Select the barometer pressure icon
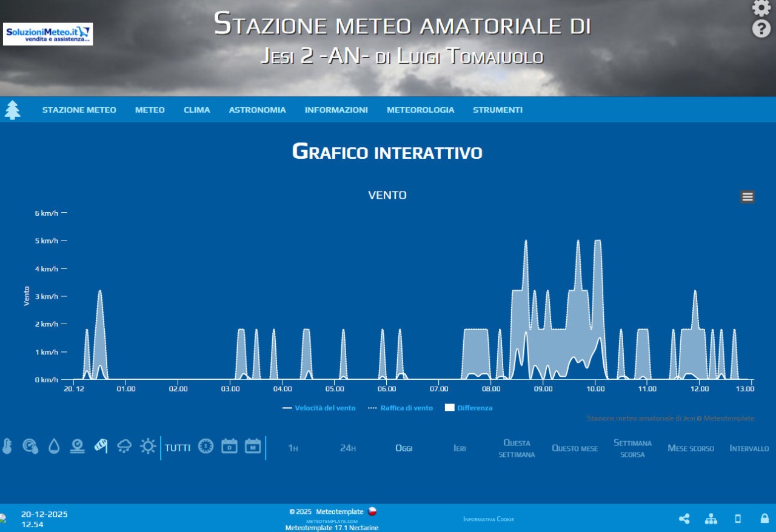The height and width of the screenshot is (532, 776). [x=77, y=447]
